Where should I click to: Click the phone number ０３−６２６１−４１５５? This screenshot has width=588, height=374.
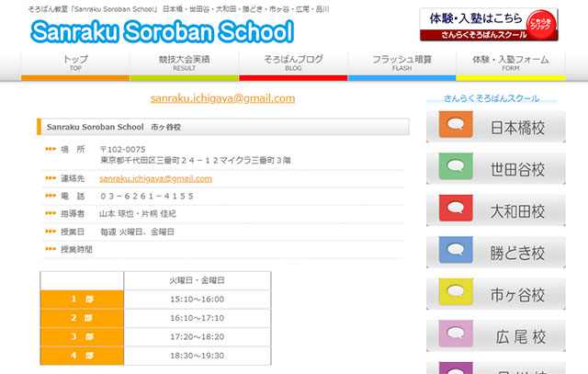click(x=147, y=197)
